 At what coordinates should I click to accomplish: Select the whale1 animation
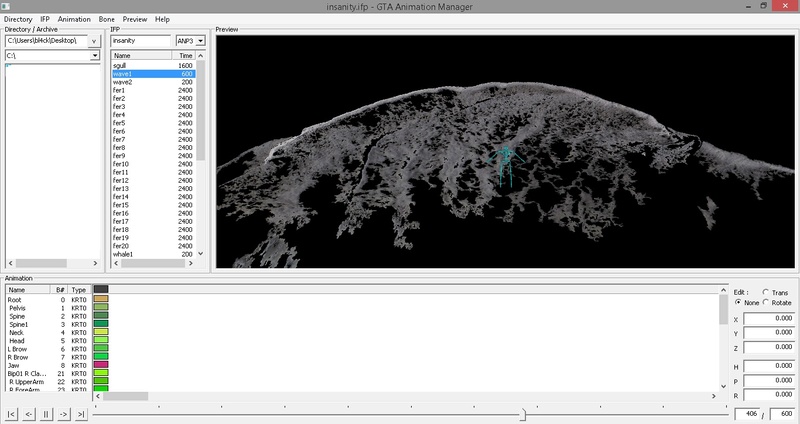tap(153, 254)
